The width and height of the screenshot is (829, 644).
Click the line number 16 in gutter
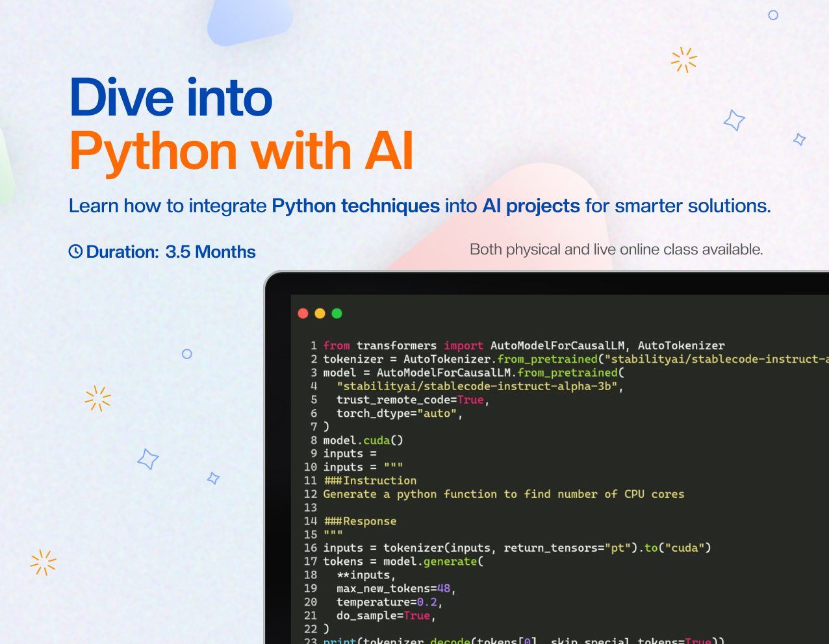[311, 548]
